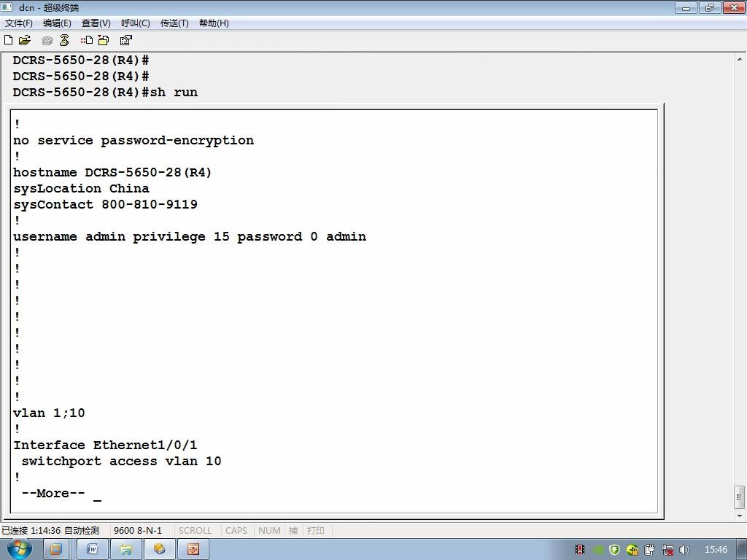This screenshot has width=747, height=560.
Task: Open the Word document taskbar item
Action: [92, 550]
